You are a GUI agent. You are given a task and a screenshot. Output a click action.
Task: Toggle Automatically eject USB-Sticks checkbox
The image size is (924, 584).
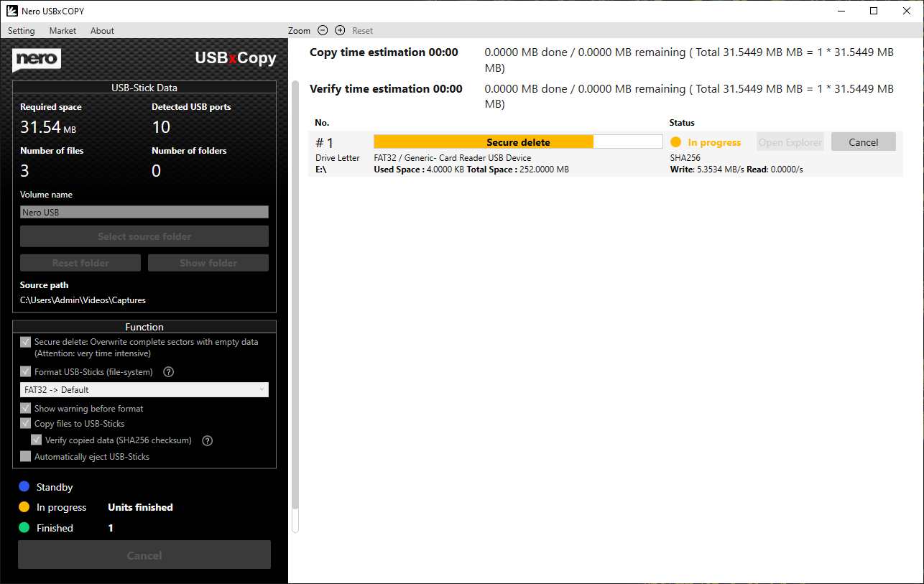coord(26,457)
